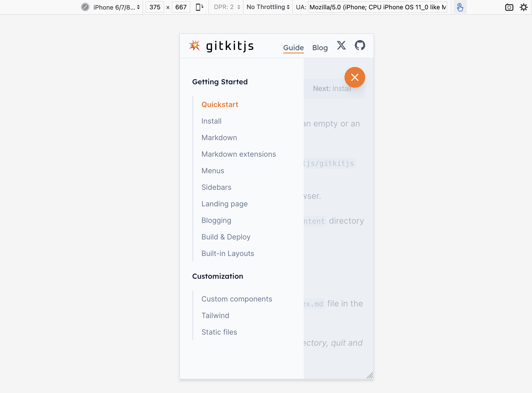Click the gitkitjs explosion logo
This screenshot has width=532, height=393.
194,46
